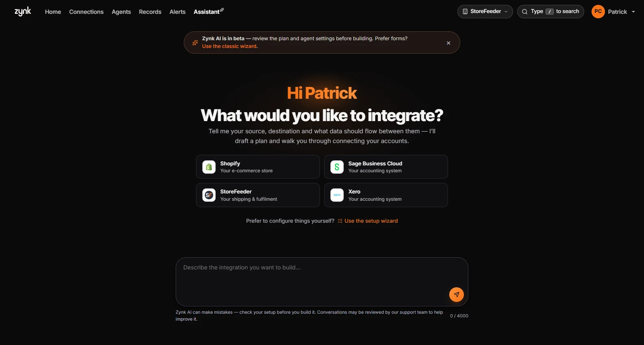Click the search magnifier icon
This screenshot has width=644, height=345.
click(x=525, y=12)
